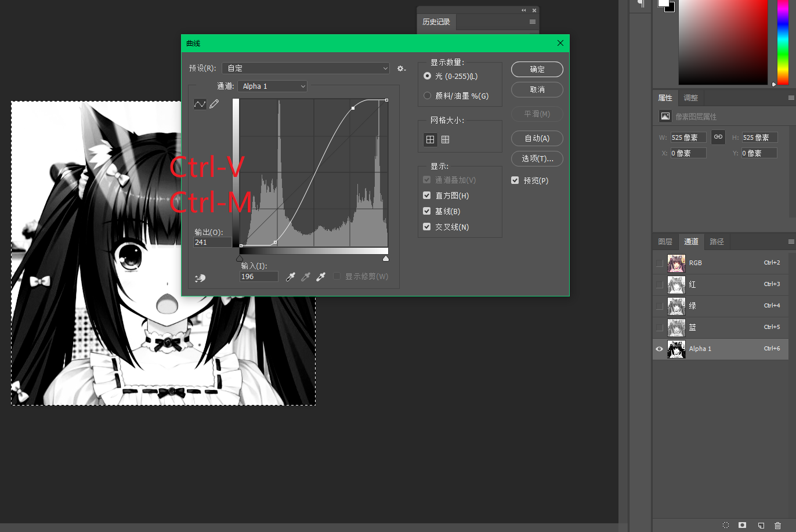Screen dimensions: 796x532
Task: Activate the on-image adjustment hand tool
Action: click(200, 278)
